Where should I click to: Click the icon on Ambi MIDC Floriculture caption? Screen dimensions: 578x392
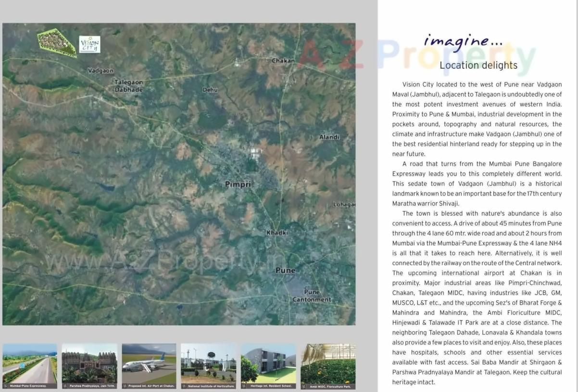click(x=303, y=385)
